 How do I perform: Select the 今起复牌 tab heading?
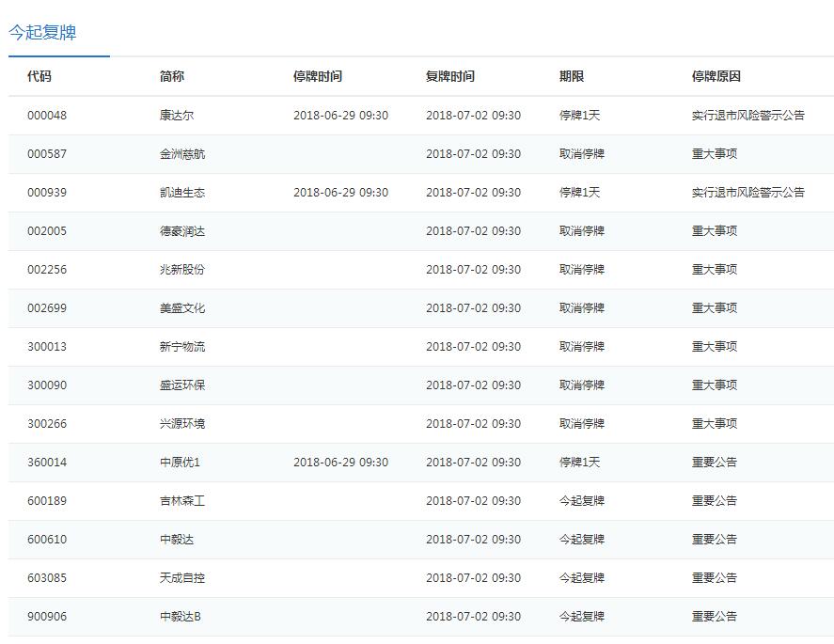point(43,33)
